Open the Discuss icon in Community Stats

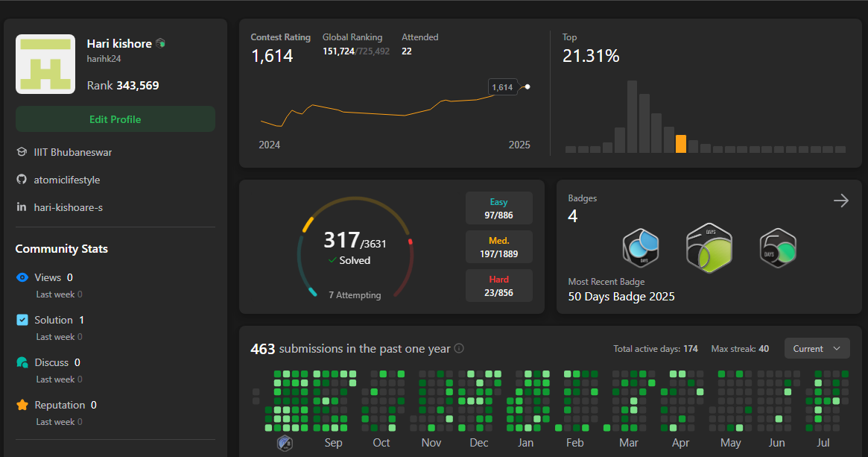tap(22, 362)
